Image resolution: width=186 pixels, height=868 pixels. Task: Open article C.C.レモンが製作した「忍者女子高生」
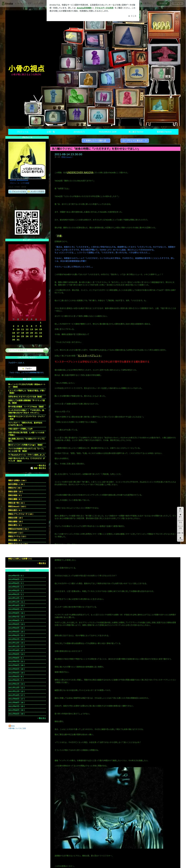point(27,392)
